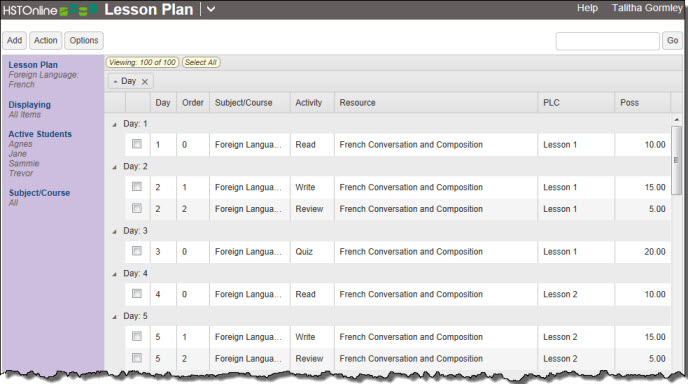
Task: Open the Active Students sidebar link
Action: click(40, 134)
